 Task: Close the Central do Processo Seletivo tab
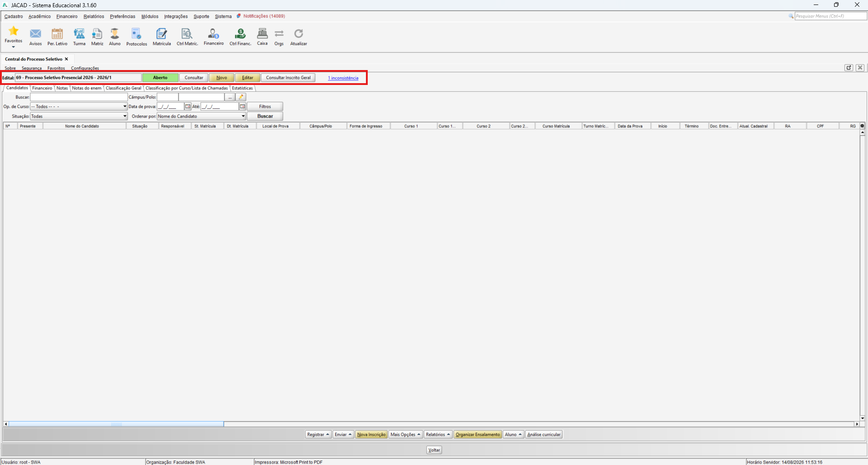point(66,59)
